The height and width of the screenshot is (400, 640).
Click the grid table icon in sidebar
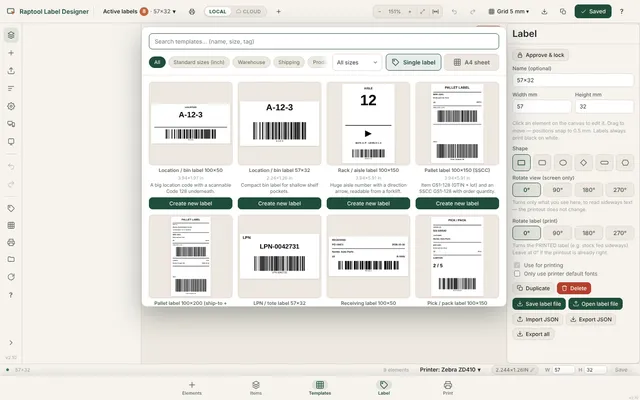point(11,225)
